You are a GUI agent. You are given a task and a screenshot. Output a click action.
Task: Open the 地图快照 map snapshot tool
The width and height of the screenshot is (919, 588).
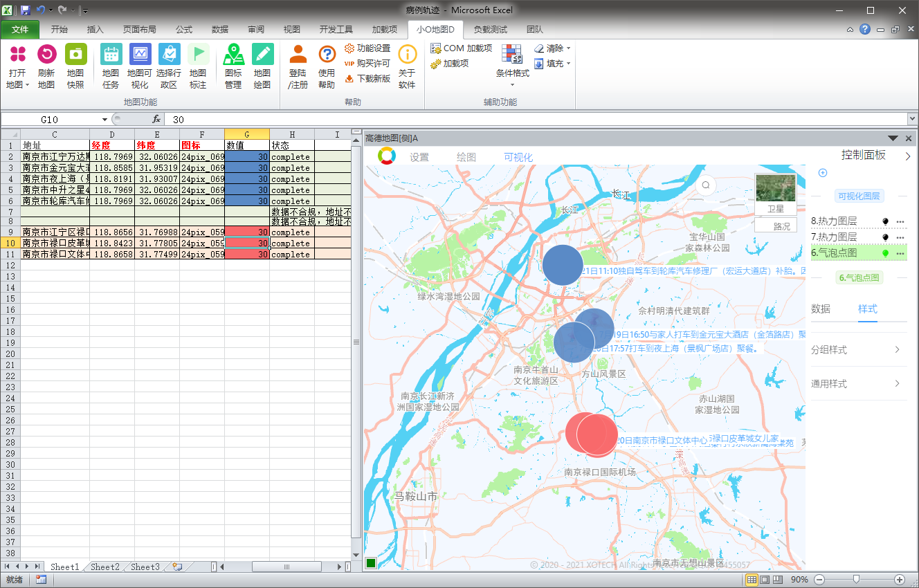(75, 55)
